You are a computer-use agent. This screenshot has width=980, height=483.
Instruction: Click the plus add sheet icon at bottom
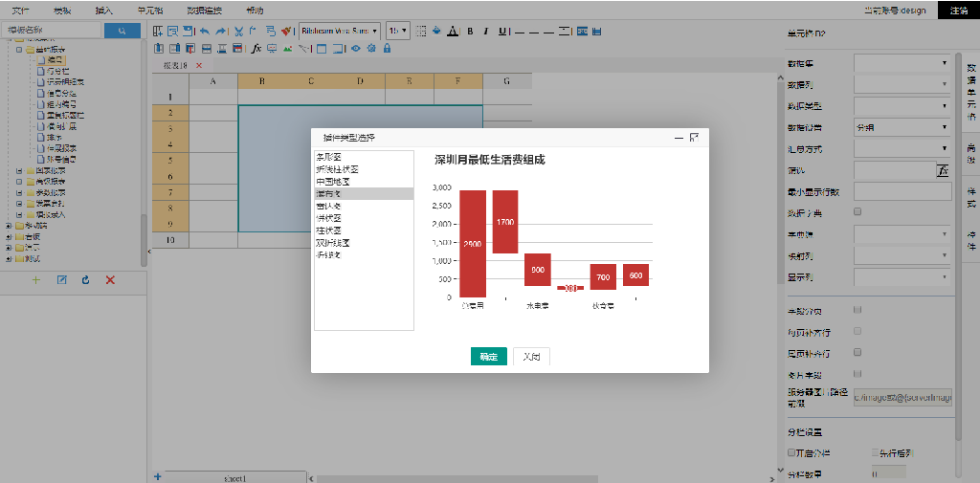point(158,476)
